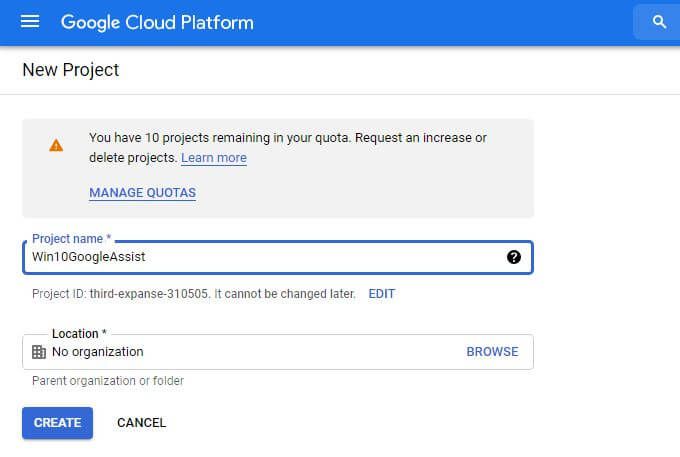Create the new project
This screenshot has height=457, width=680.
click(57, 423)
